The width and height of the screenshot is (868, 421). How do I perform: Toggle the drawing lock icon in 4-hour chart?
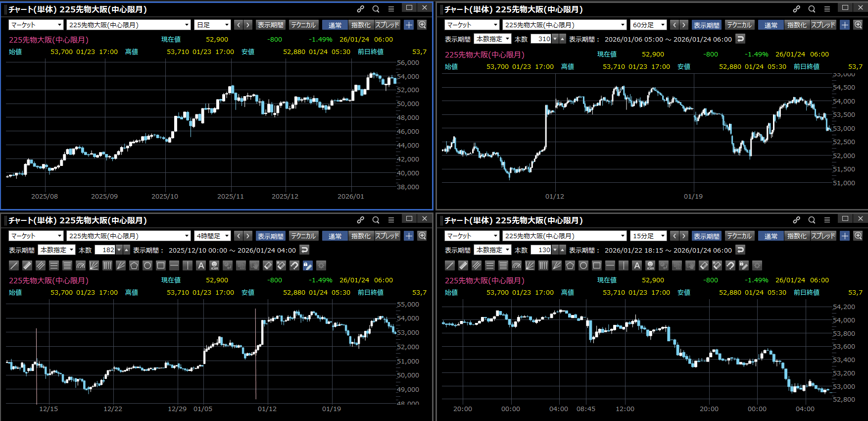(308, 265)
